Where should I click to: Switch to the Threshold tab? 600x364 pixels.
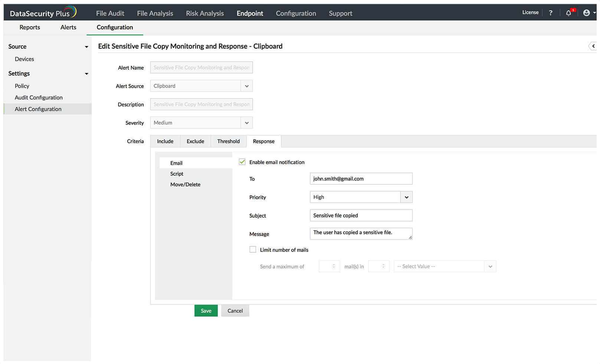point(229,141)
